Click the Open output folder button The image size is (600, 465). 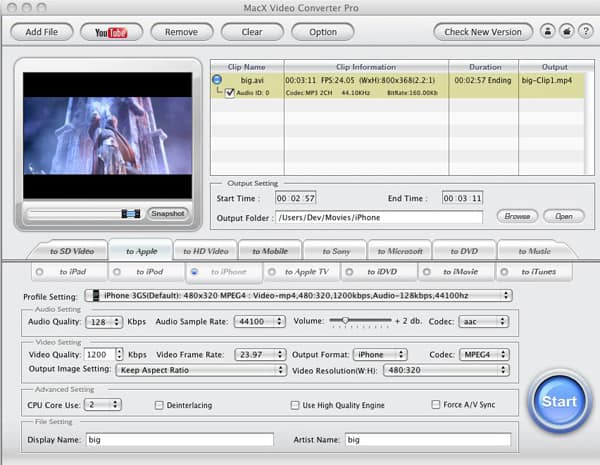point(564,216)
